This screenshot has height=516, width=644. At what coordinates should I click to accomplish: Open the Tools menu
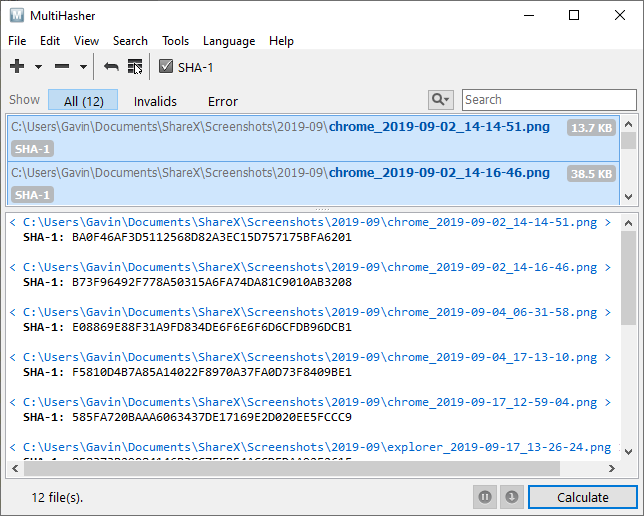(175, 41)
